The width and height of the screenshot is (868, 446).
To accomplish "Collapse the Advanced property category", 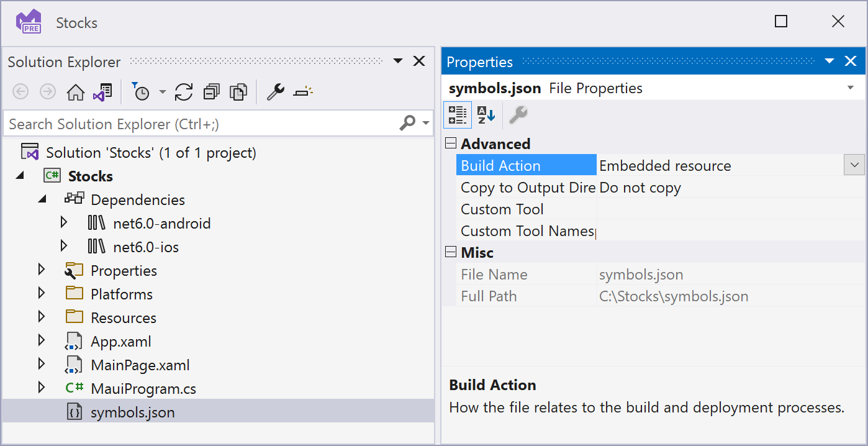I will 451,144.
